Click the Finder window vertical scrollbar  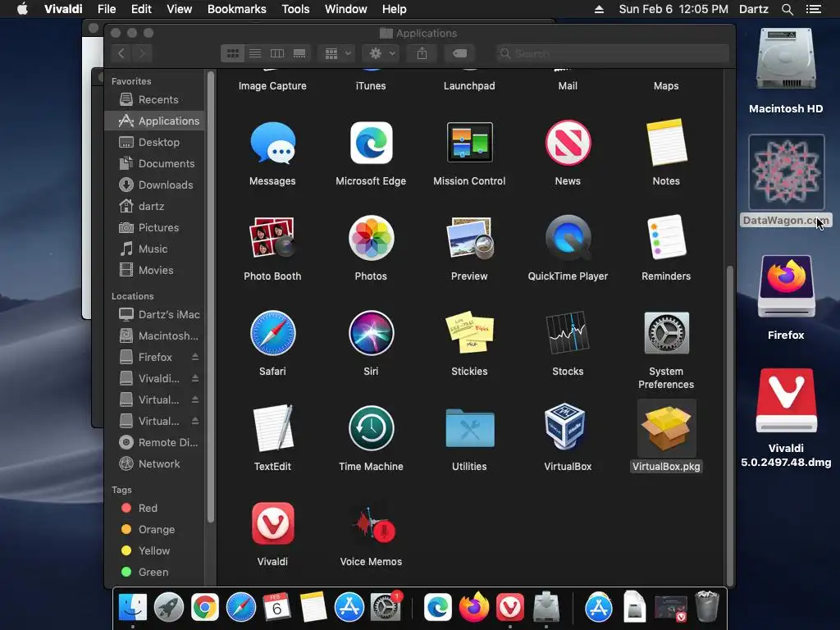tap(729, 426)
